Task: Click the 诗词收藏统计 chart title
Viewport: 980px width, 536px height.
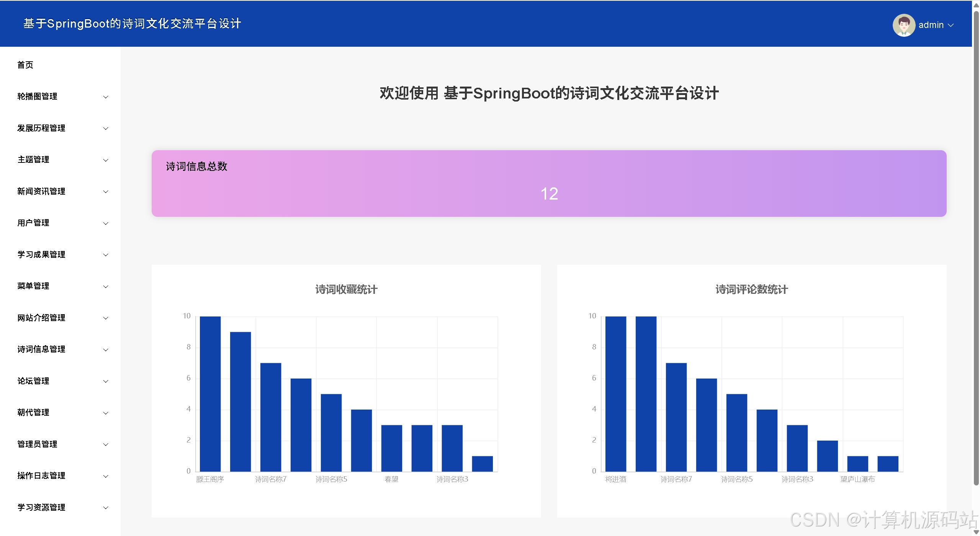Action: pos(346,289)
